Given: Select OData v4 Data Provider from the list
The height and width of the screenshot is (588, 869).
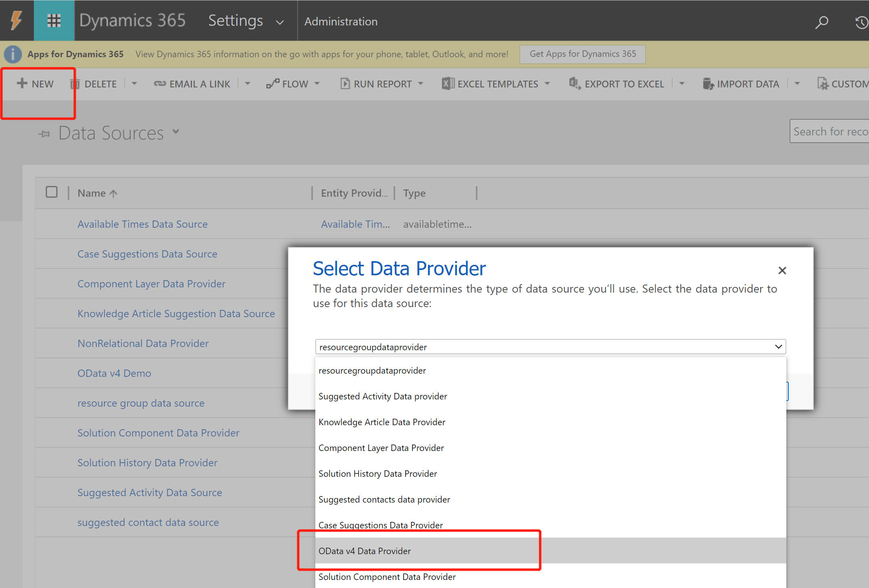Looking at the screenshot, I should pyautogui.click(x=365, y=551).
